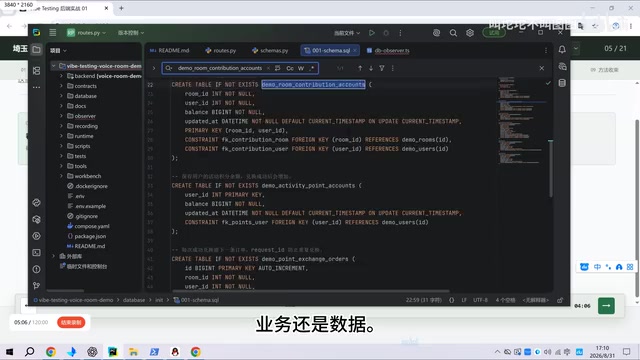Click the editor horizontal scrollbar
This screenshot has height=360, width=640.
(311, 291)
